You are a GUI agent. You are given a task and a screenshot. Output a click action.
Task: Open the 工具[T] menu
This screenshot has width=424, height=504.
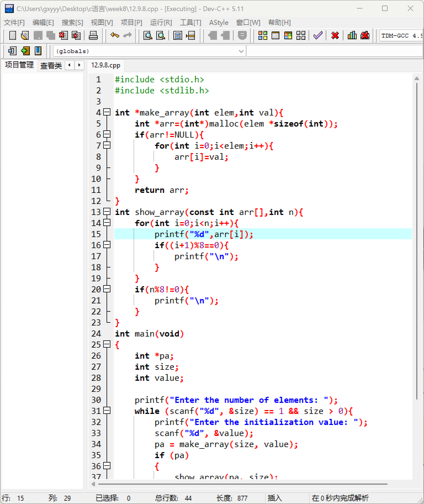(190, 23)
